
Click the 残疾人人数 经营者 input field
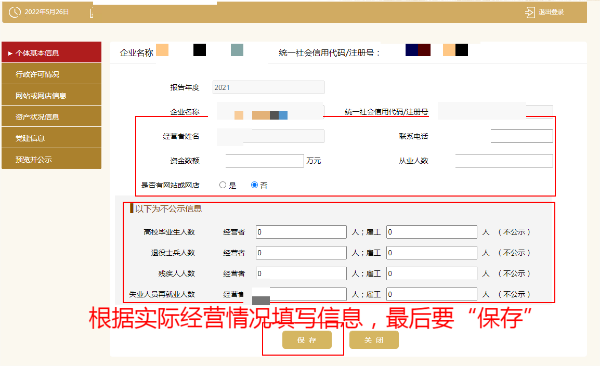(301, 273)
